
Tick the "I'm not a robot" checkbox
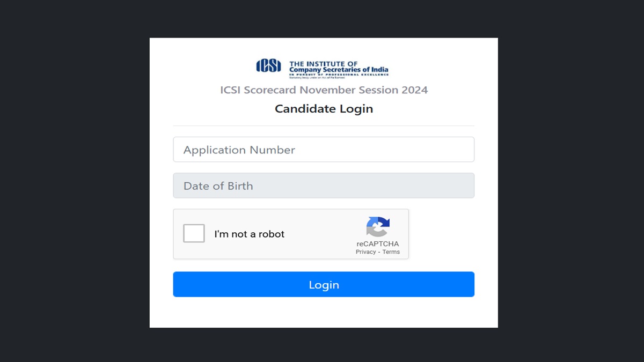194,234
